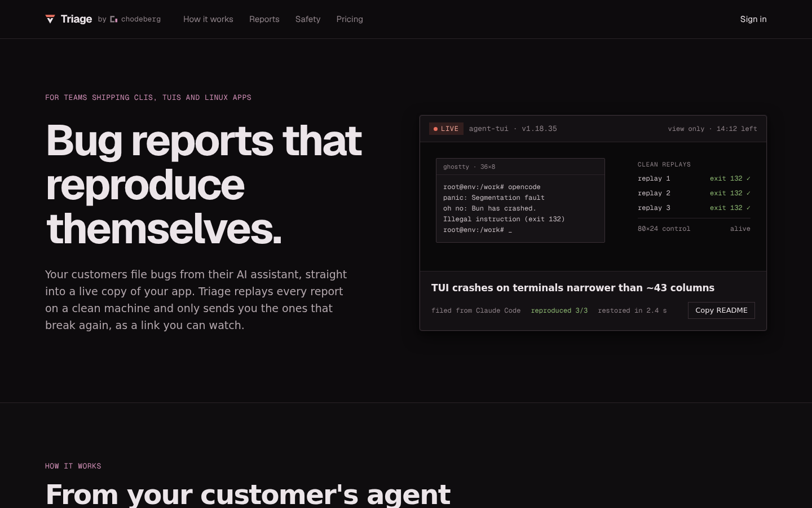Click the 'TUI crashes on terminals narrower' title
Screen dimensions: 812x508
point(573,288)
